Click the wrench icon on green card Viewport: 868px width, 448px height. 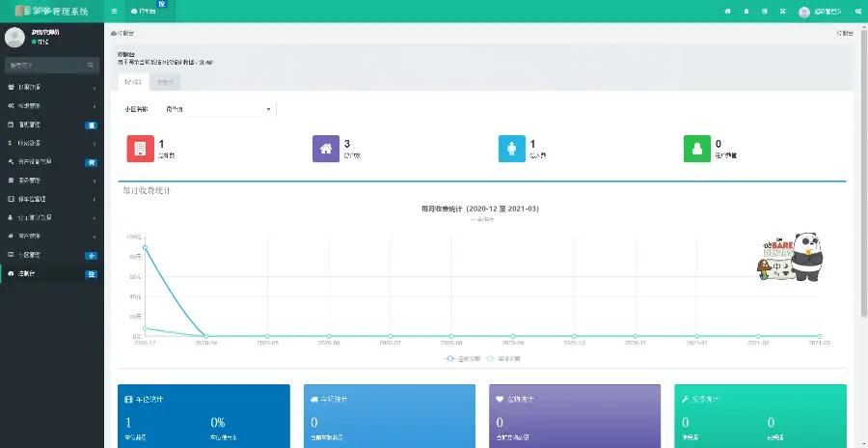(686, 399)
